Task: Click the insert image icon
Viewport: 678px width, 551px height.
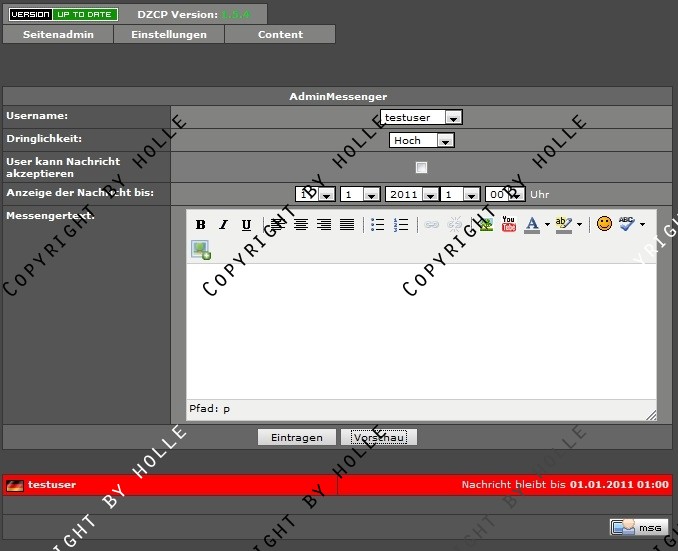Action: pyautogui.click(x=201, y=250)
